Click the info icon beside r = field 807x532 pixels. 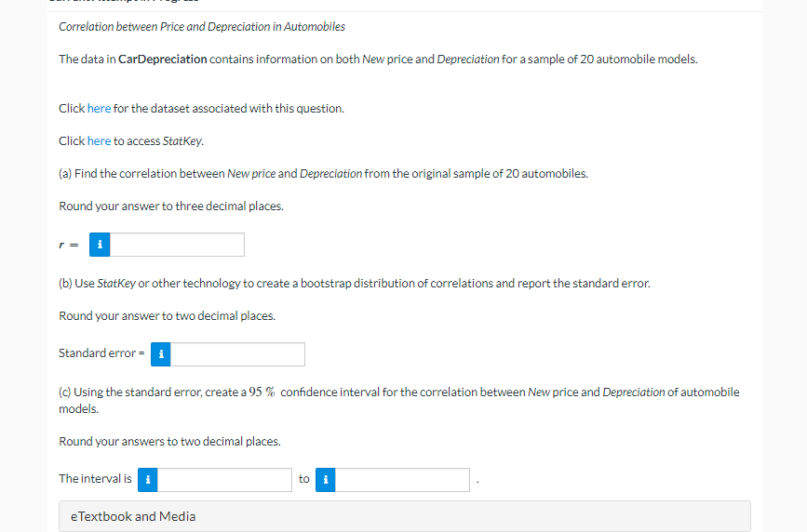click(x=100, y=245)
